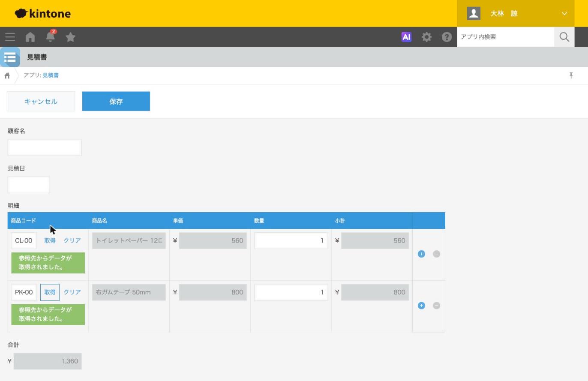Click the unit price 560 field
588x381 pixels.
pos(213,240)
